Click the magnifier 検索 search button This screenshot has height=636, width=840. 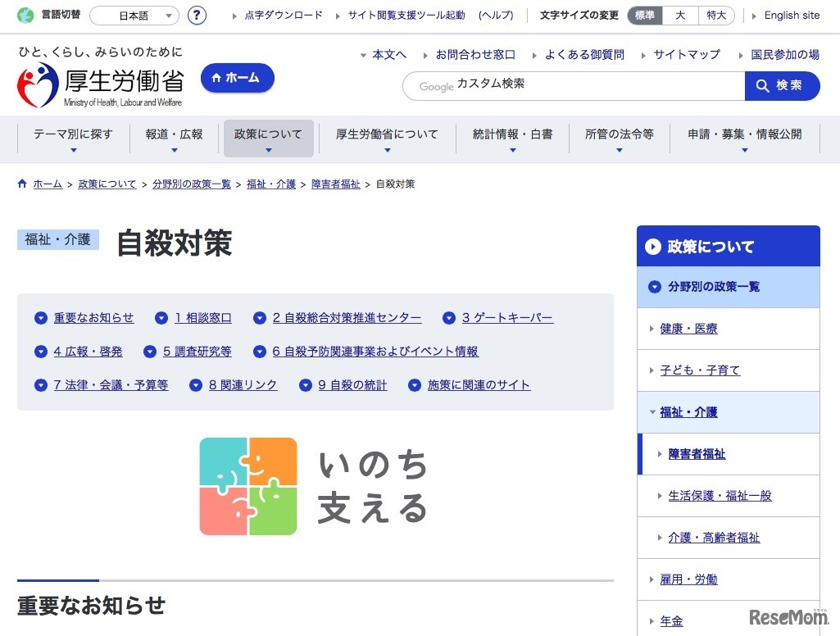pos(781,85)
